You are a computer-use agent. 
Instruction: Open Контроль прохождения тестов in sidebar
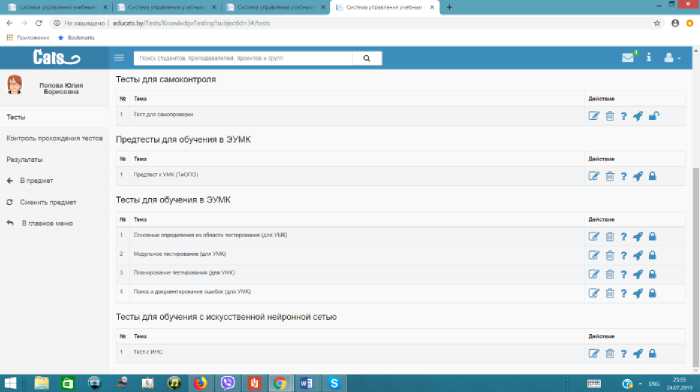54,138
